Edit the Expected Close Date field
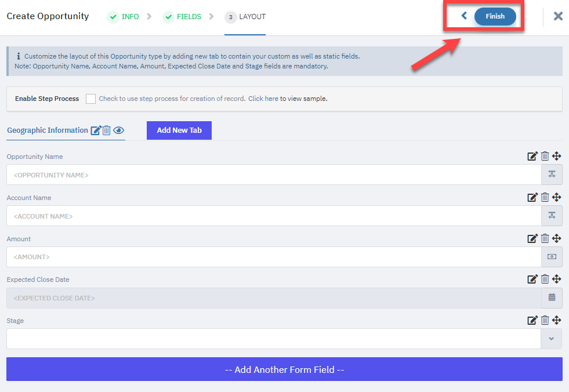The width and height of the screenshot is (569, 392). [x=532, y=279]
